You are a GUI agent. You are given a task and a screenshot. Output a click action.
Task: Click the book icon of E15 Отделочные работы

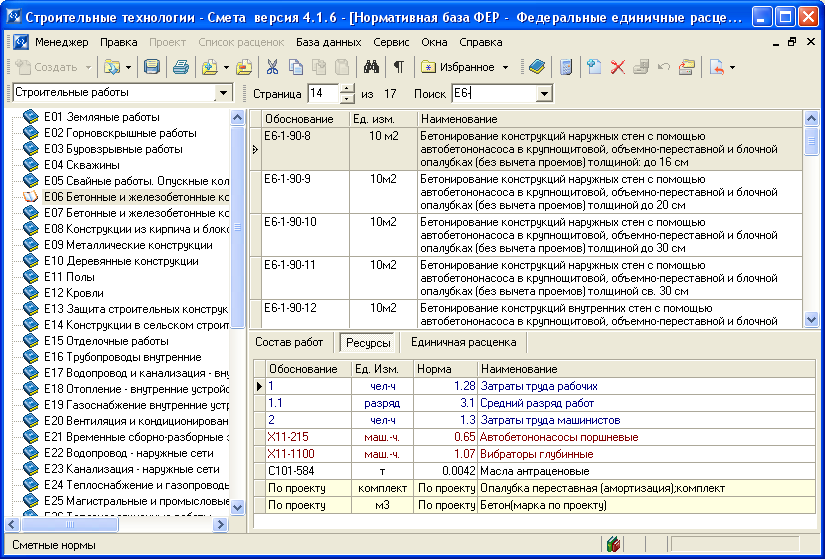pos(31,340)
